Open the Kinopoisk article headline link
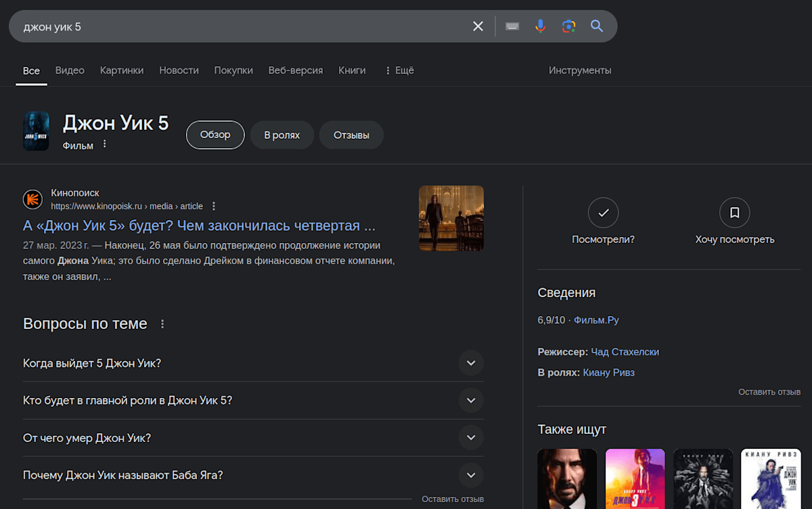The height and width of the screenshot is (509, 812). point(199,225)
